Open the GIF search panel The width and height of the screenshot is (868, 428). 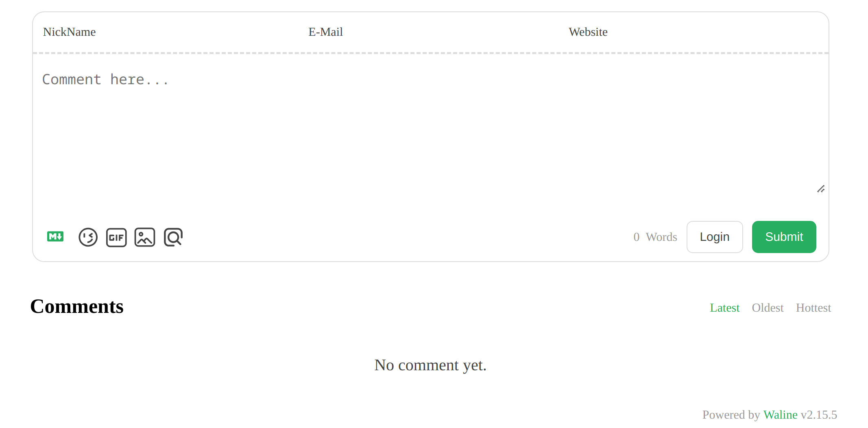[x=116, y=237]
